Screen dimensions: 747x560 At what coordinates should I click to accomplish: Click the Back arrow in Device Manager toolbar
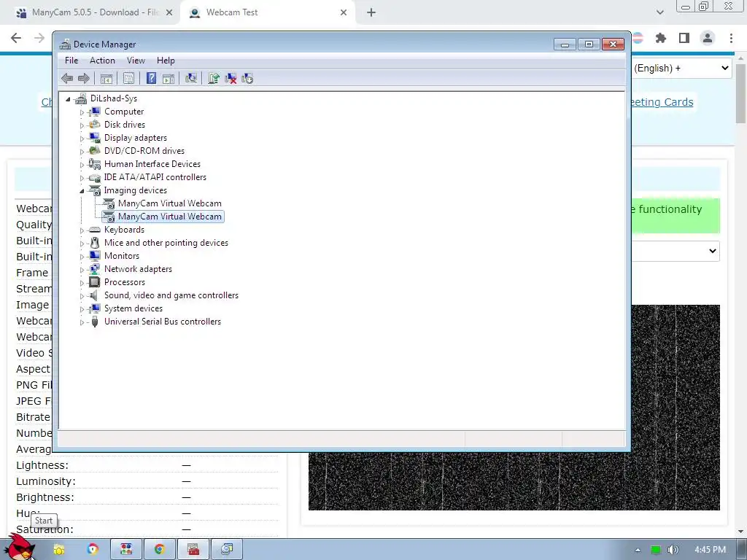point(67,79)
